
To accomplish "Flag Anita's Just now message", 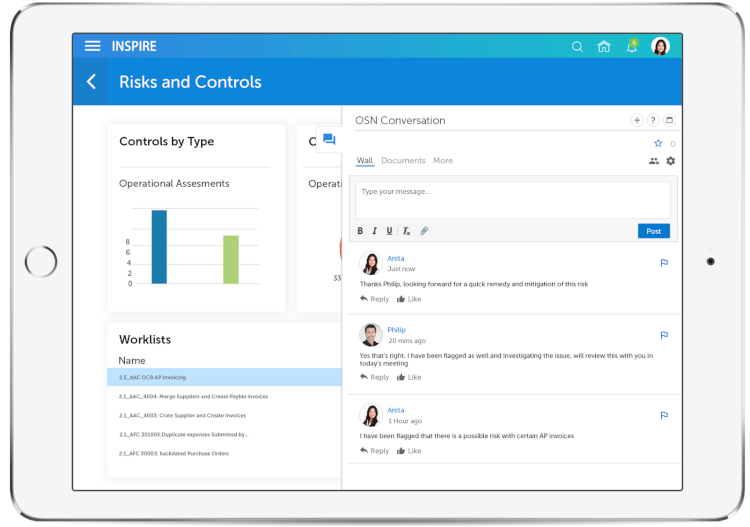I will 664,263.
